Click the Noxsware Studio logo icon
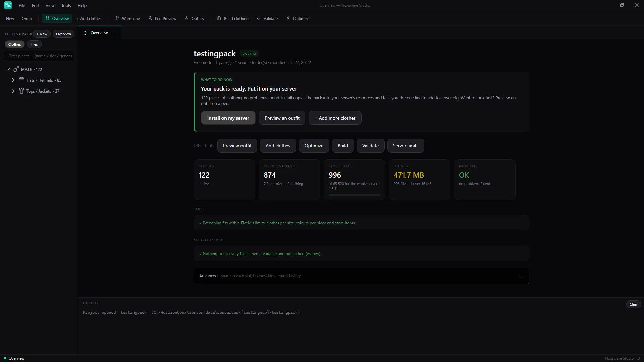This screenshot has width=644, height=362. 8,5
